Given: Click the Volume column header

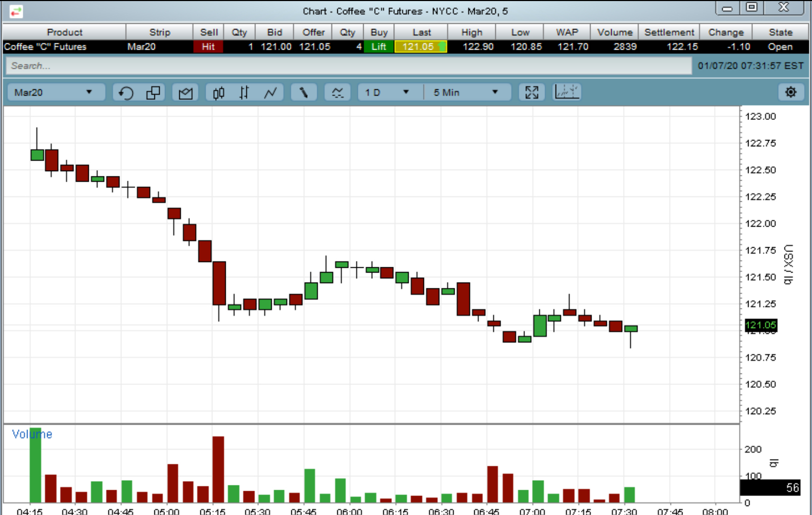Looking at the screenshot, I should coord(615,32).
